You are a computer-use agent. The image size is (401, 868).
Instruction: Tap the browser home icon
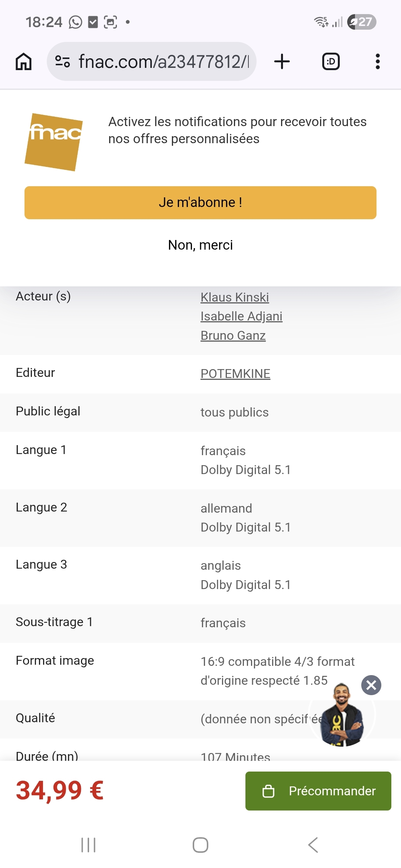click(x=24, y=62)
